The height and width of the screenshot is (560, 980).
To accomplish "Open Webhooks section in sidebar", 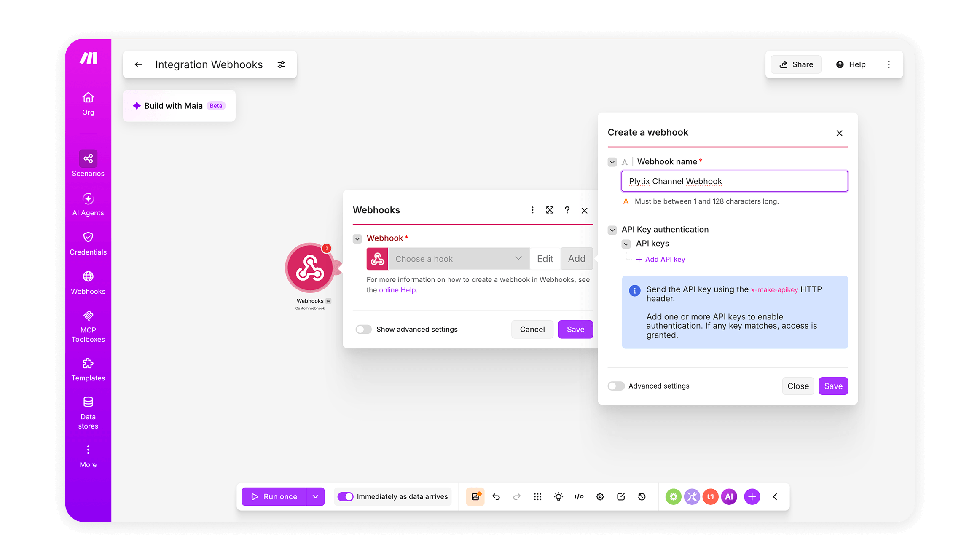I will [x=88, y=283].
